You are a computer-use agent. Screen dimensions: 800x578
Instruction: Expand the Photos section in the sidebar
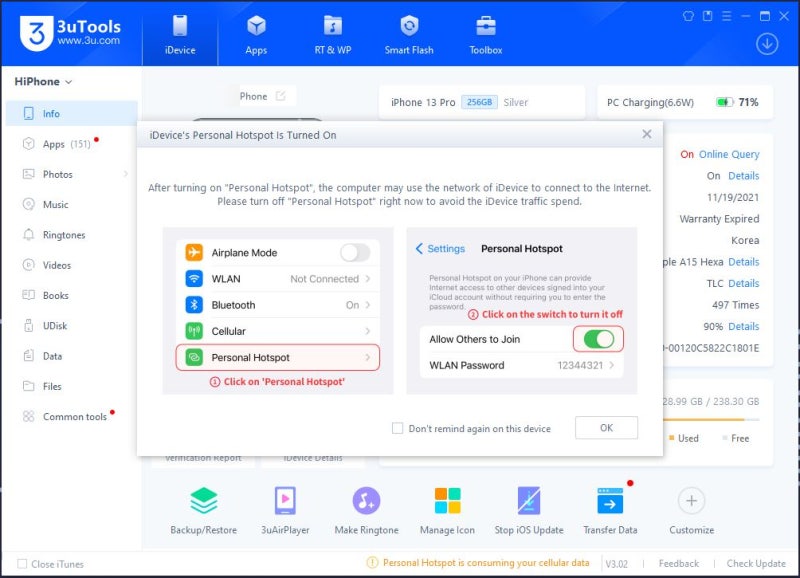click(x=60, y=173)
